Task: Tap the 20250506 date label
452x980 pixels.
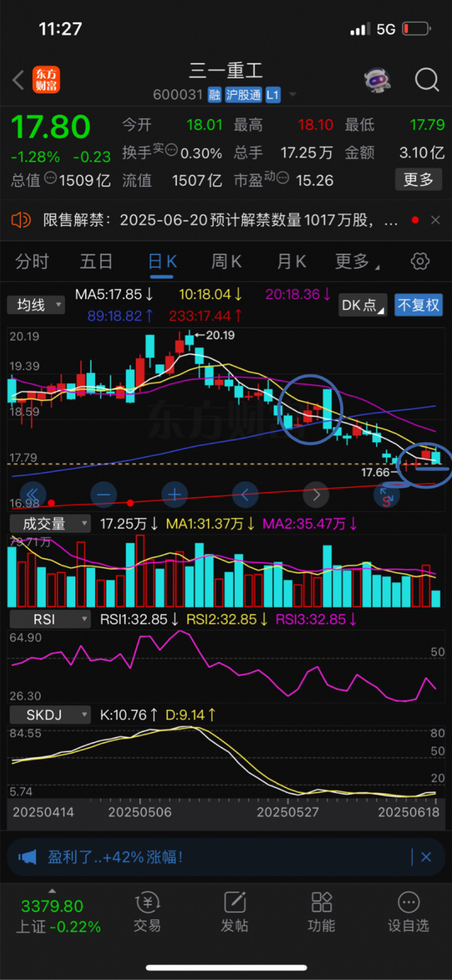Action: (140, 812)
